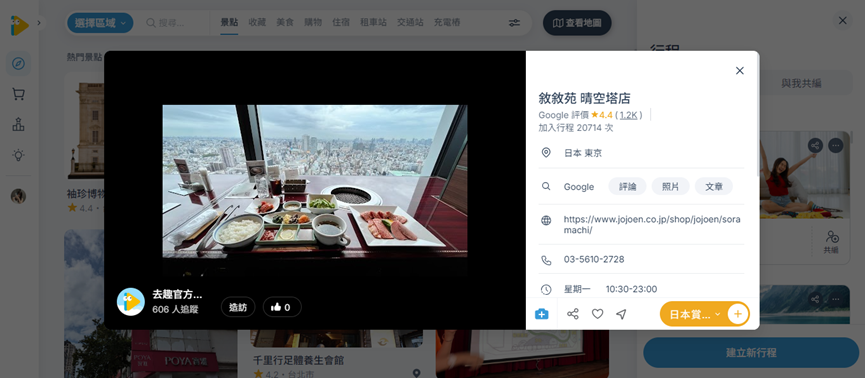The image size is (865, 378).
Task: Click the 造訪 visit button
Action: pyautogui.click(x=238, y=307)
